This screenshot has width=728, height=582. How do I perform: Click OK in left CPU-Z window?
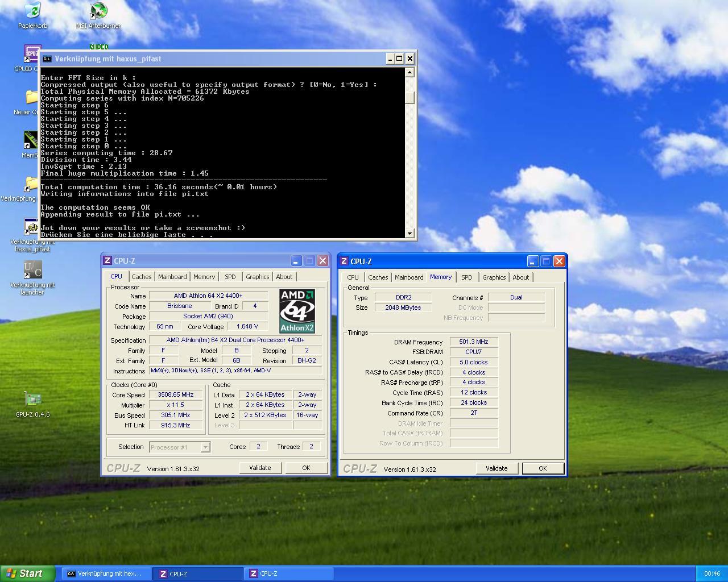coord(306,468)
